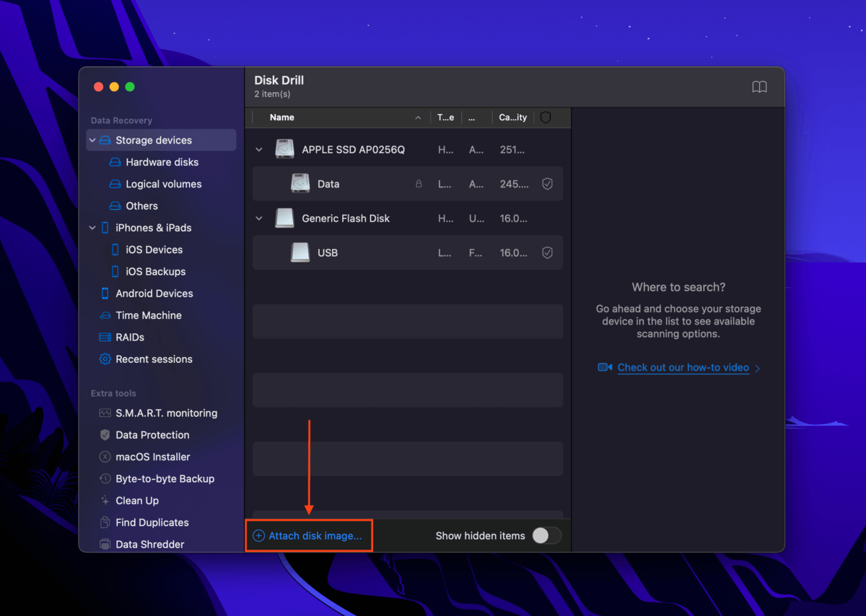This screenshot has width=866, height=616.
Task: Open Time Machine recovery option
Action: pyautogui.click(x=149, y=315)
